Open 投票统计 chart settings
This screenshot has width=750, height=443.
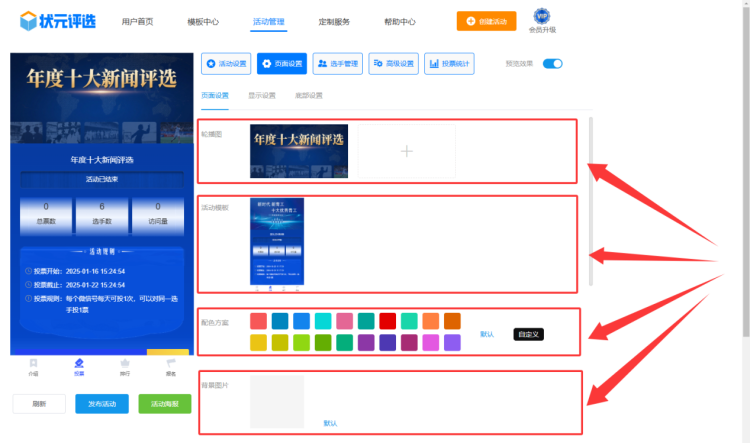click(449, 64)
